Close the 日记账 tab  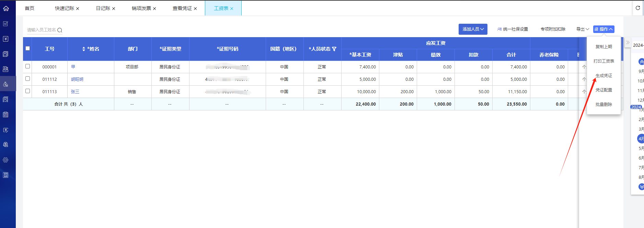click(114, 9)
